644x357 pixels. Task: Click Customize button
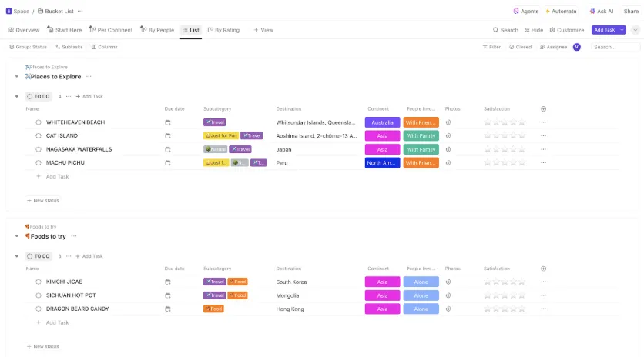pos(567,30)
